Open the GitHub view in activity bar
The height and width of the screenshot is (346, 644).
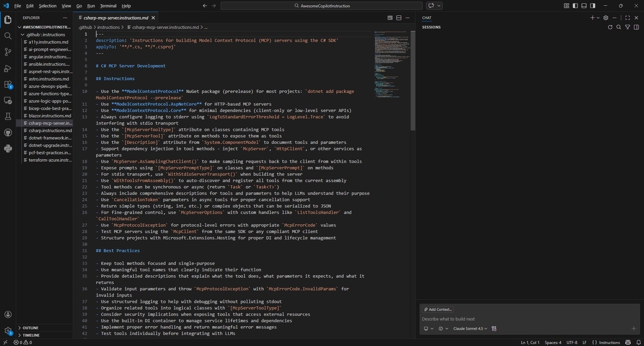click(8, 132)
